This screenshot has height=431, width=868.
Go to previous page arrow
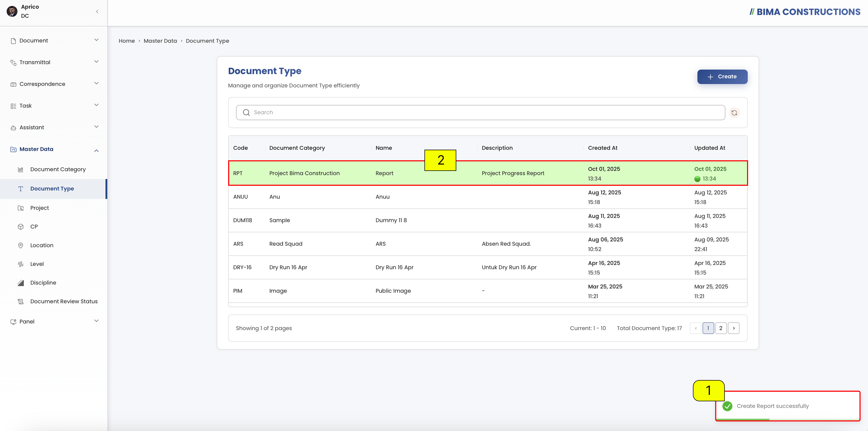696,328
